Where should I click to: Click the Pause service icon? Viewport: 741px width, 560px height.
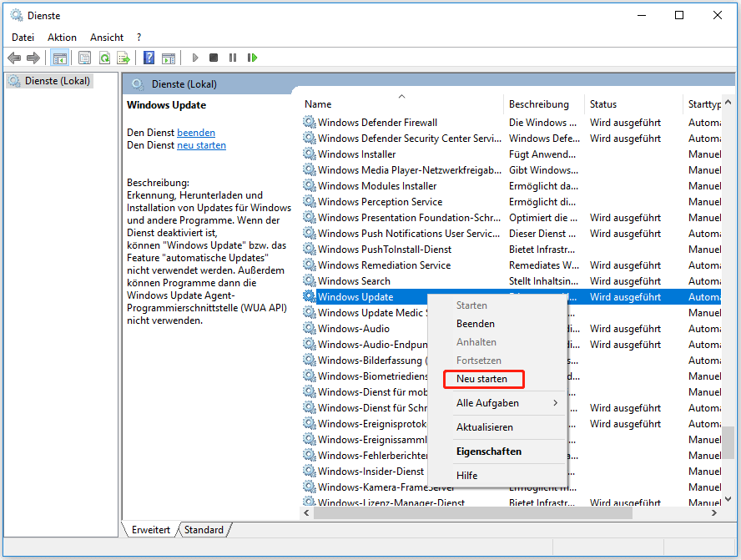(233, 58)
